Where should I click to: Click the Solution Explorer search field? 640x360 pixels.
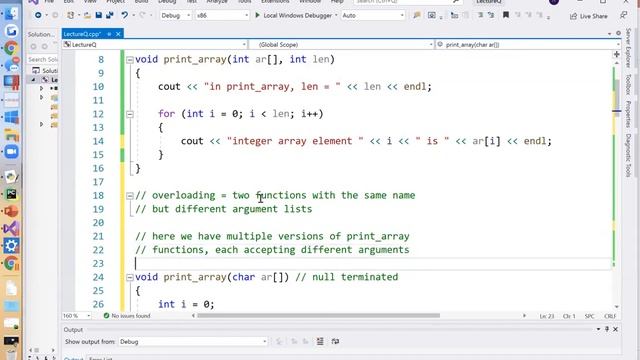click(43, 60)
